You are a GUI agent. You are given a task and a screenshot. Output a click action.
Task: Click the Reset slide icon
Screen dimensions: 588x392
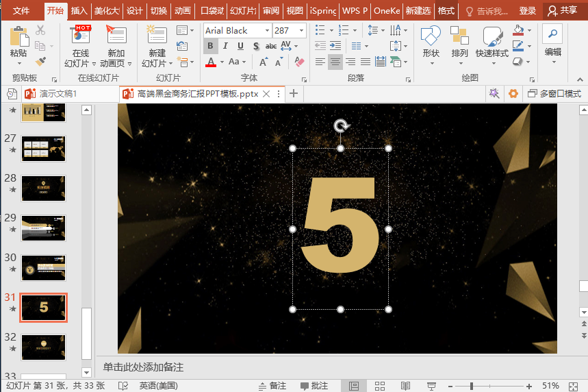pos(182,46)
